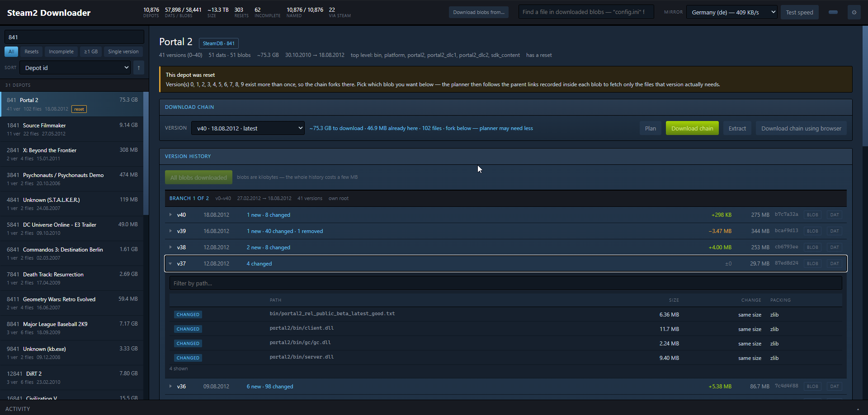Open BLOB for version v40

(x=812, y=215)
